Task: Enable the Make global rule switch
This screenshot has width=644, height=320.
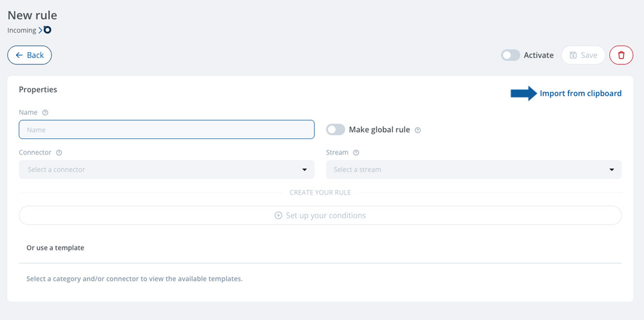Action: [336, 130]
